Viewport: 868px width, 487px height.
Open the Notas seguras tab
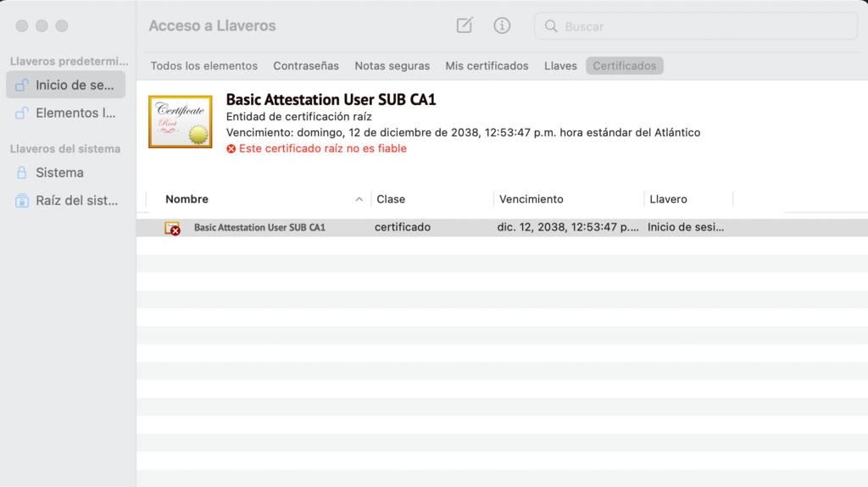click(392, 66)
